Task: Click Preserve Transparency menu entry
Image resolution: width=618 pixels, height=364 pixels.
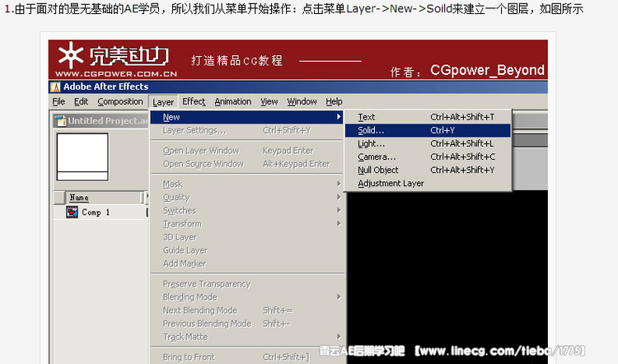Action: [x=246, y=283]
